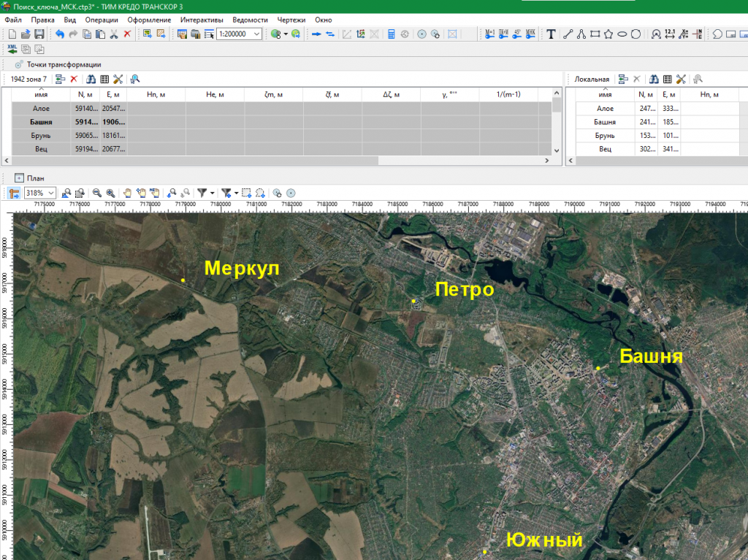Click the 'имя' column header in Локальная table
The image size is (748, 560).
(605, 95)
